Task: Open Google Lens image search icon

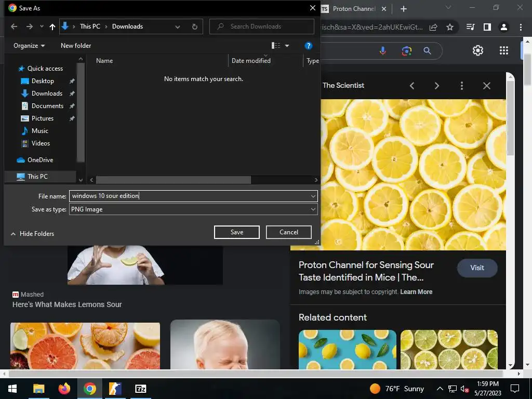Action: pos(406,50)
